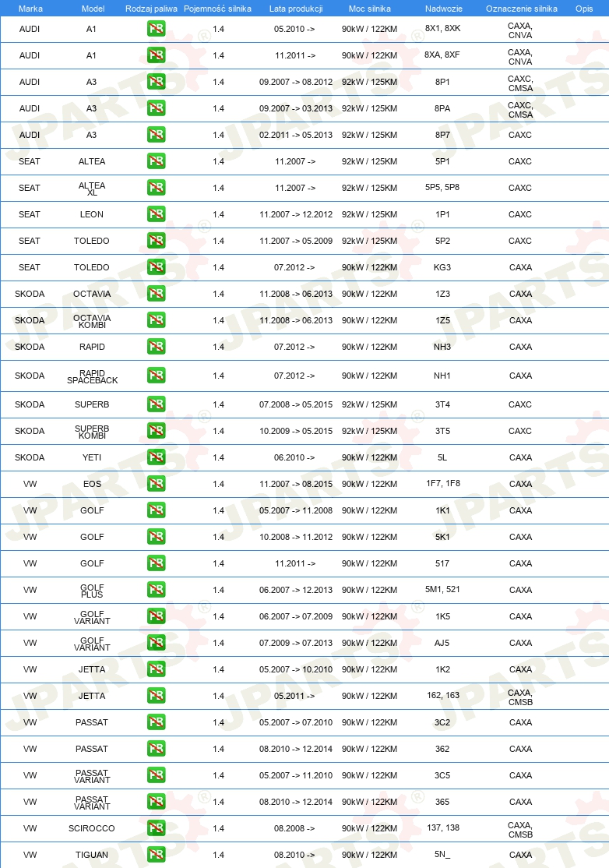Click the fuel icon in the AUDI A1 8XA row
Viewport: 609px width, 868px height.
pos(156,55)
